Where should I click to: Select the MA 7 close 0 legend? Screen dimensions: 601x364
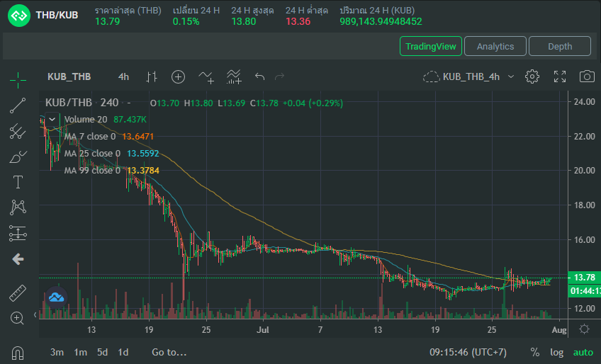pos(90,137)
